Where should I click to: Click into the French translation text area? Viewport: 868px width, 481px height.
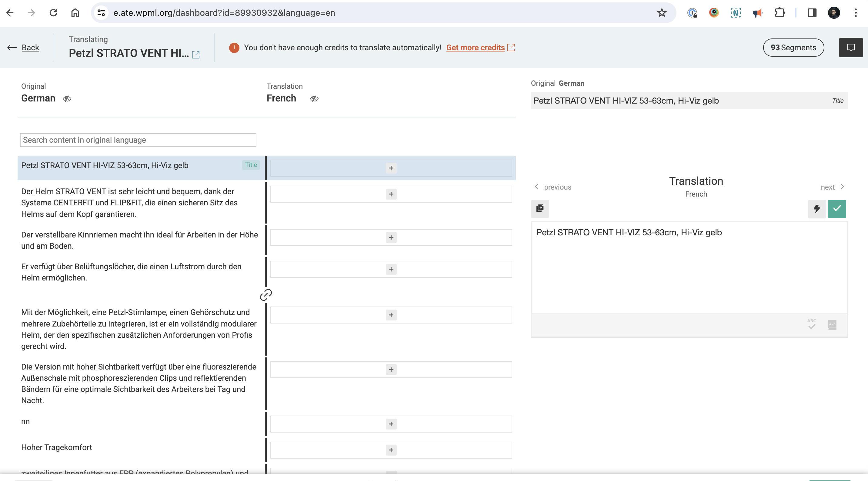(689, 267)
